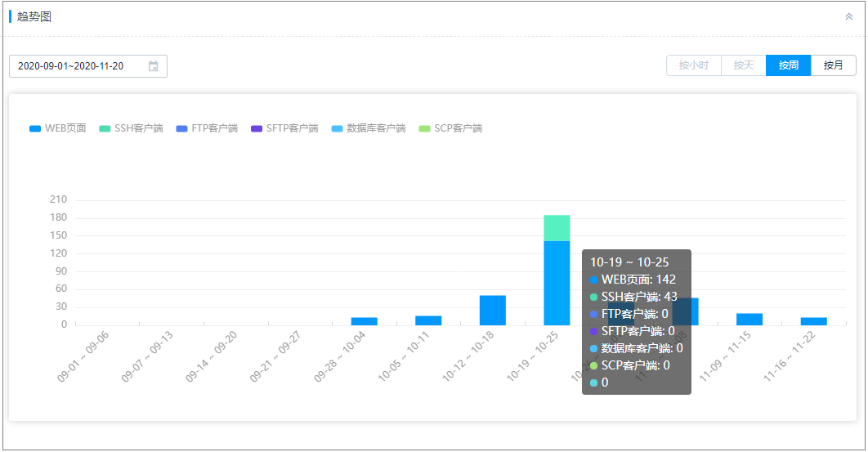Click the bar for 09-28 ~ 10-04
Screen dimensions: 868x452
[x=364, y=321]
